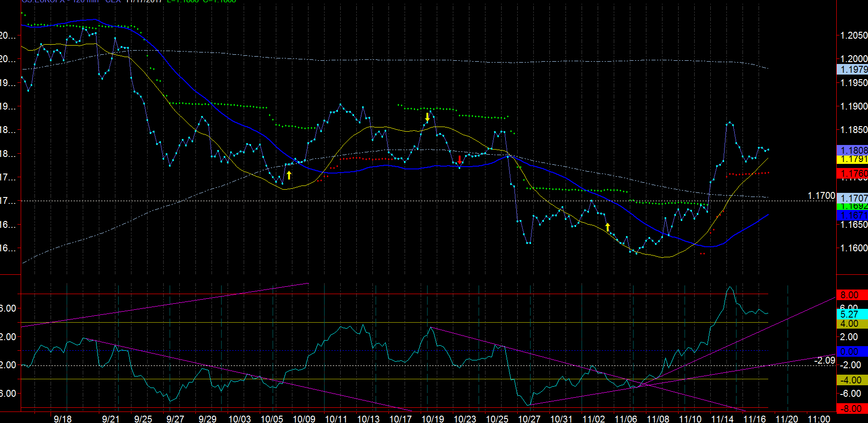
Task: Click the 11/20 date label
Action: coord(787,419)
